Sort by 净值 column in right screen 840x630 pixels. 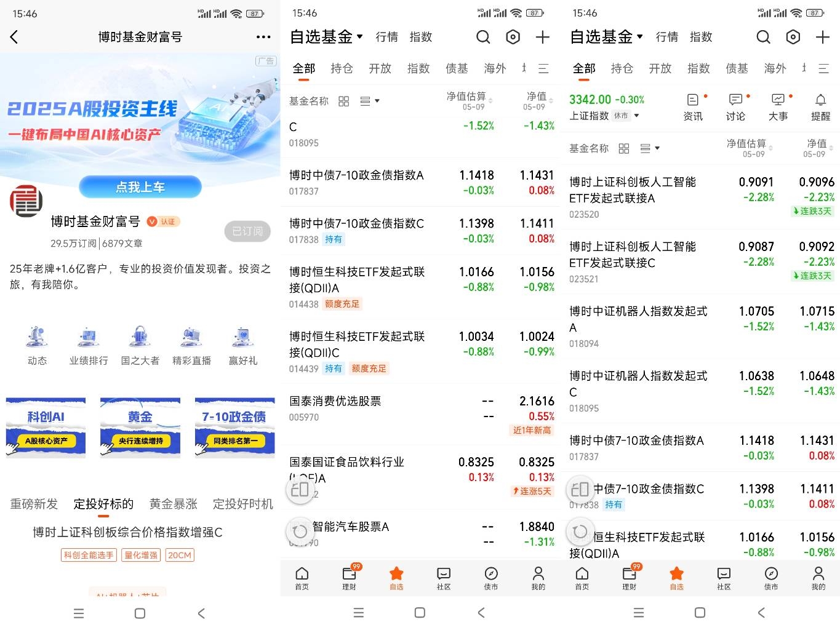point(819,148)
